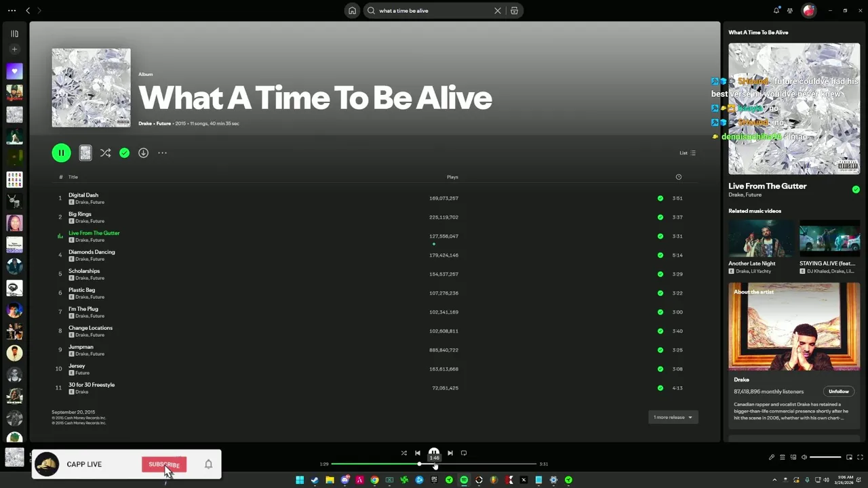Go forward with the right arrow
The width and height of the screenshot is (868, 488).
[x=39, y=11]
